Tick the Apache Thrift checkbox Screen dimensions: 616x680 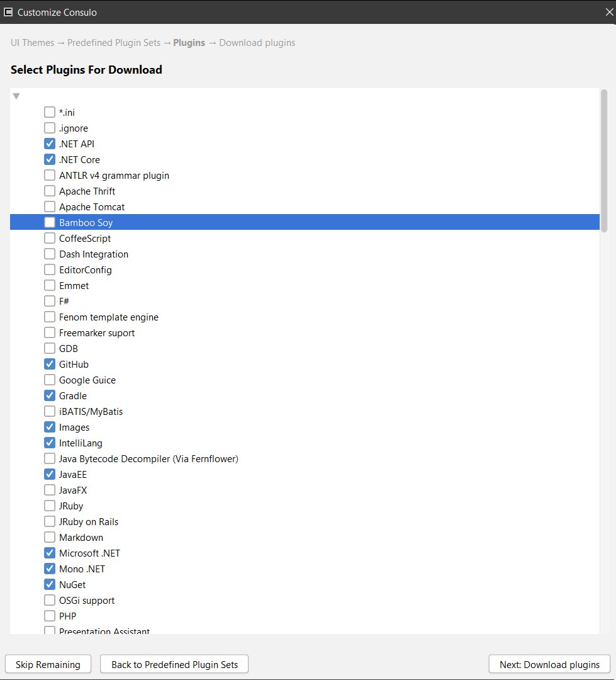tap(50, 191)
